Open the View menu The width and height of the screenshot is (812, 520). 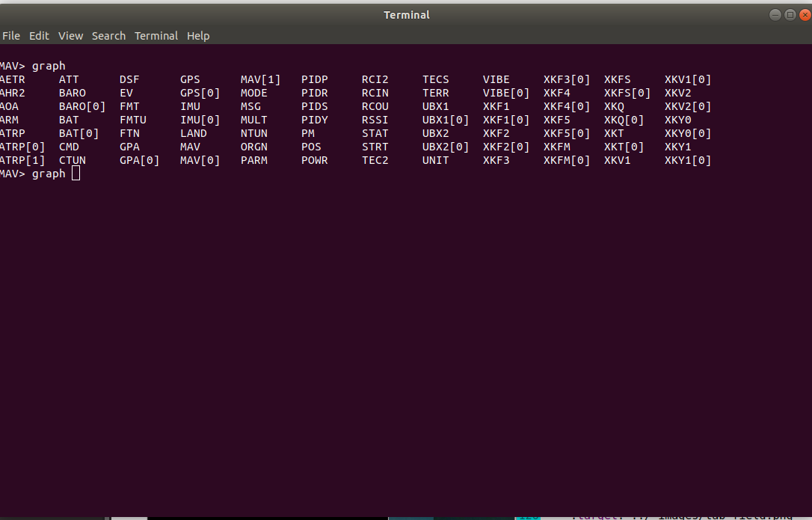coord(71,36)
